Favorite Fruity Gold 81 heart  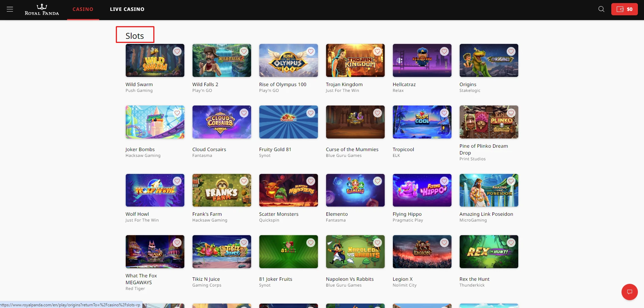[311, 113]
